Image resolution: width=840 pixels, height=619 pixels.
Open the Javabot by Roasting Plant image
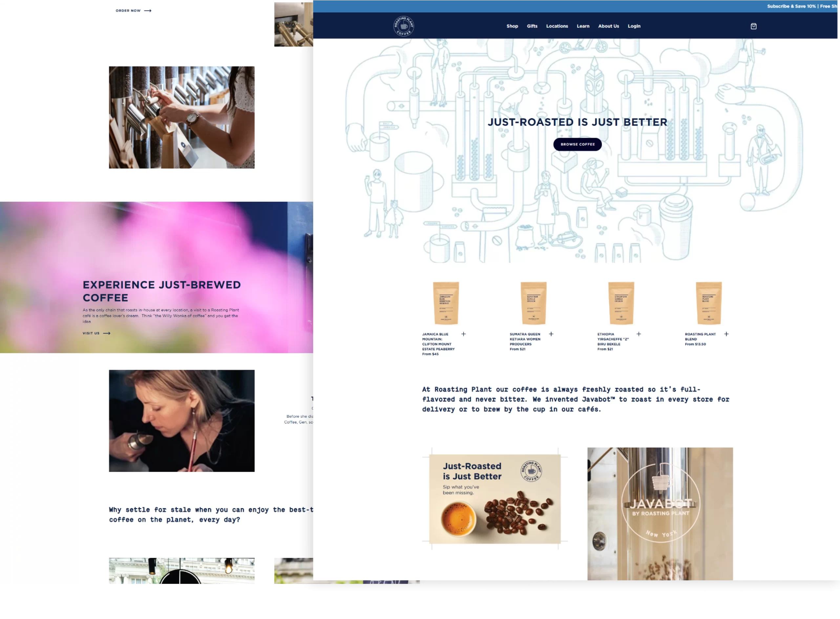(x=660, y=513)
